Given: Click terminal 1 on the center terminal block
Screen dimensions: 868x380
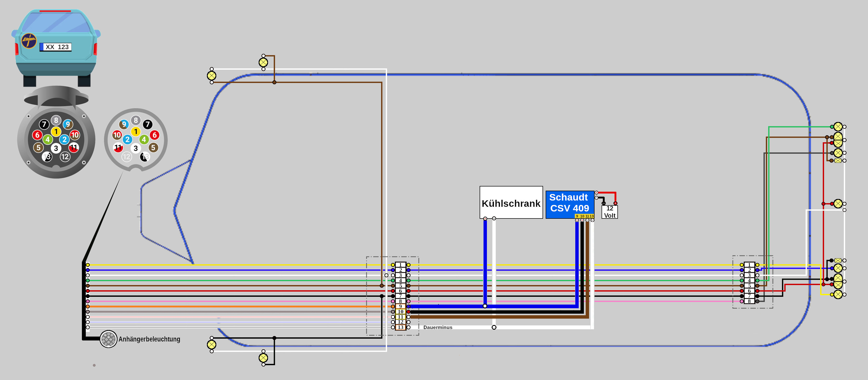Looking at the screenshot, I should (400, 265).
